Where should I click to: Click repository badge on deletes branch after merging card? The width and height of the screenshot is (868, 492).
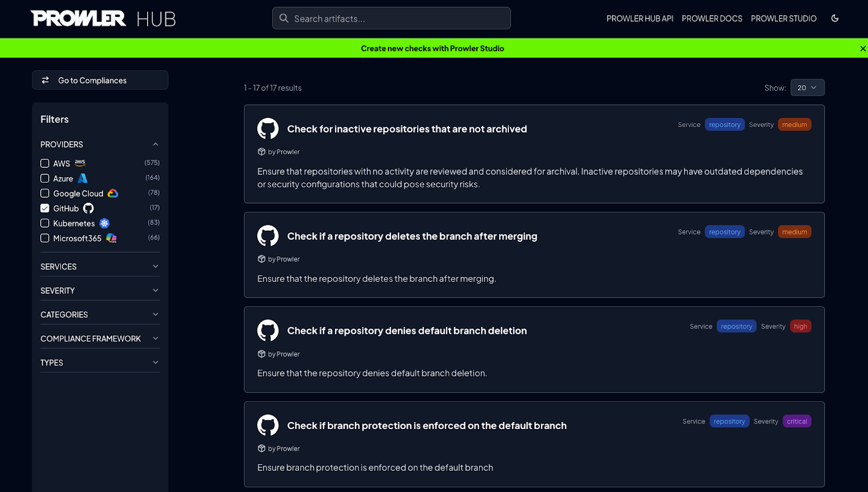724,232
